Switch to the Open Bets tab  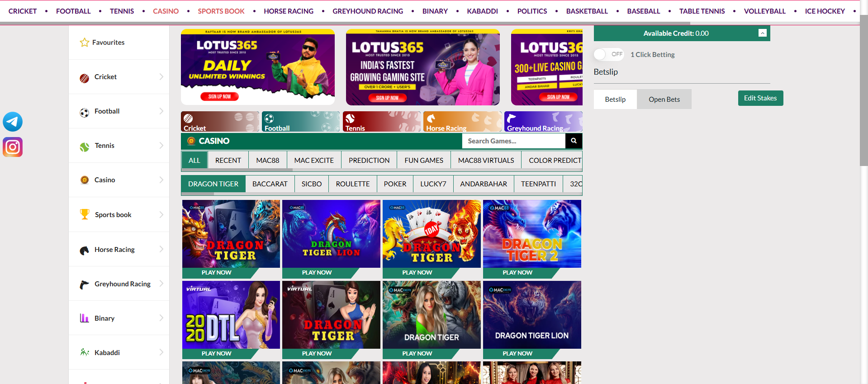click(x=664, y=99)
